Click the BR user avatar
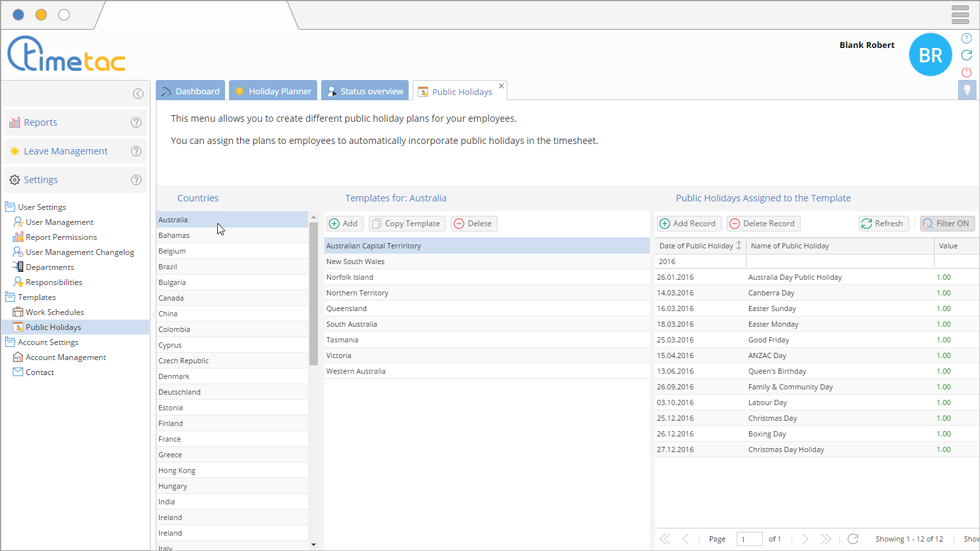980x551 pixels. [x=930, y=56]
